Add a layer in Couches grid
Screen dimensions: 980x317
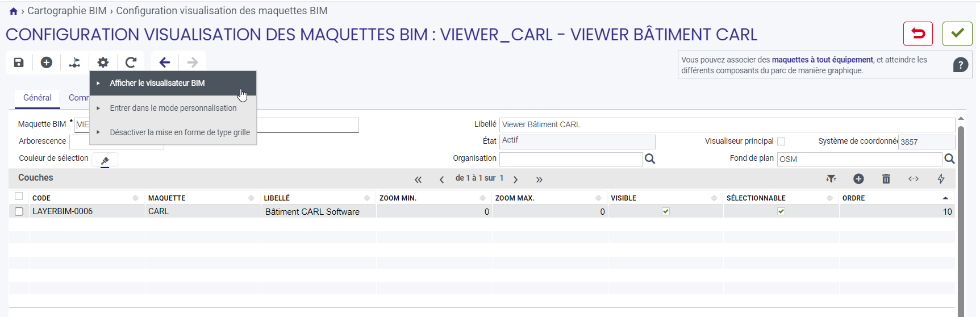(x=858, y=179)
